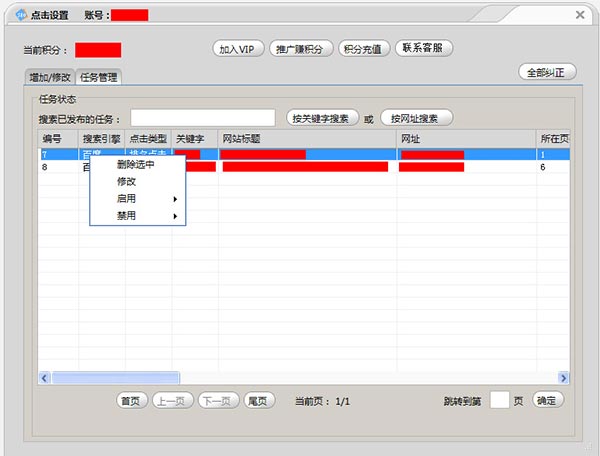
Task: Focus the published task search field
Action: pyautogui.click(x=203, y=118)
